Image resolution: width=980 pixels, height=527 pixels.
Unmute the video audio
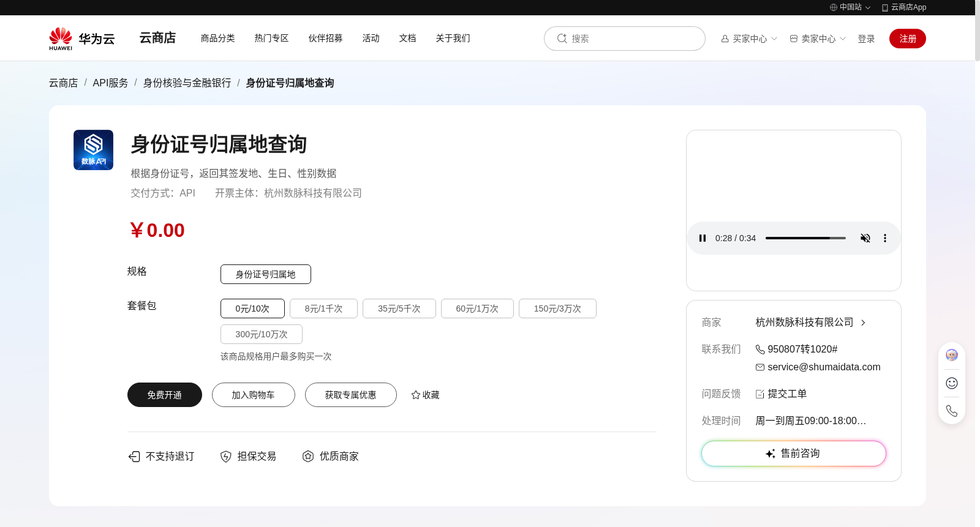point(865,238)
